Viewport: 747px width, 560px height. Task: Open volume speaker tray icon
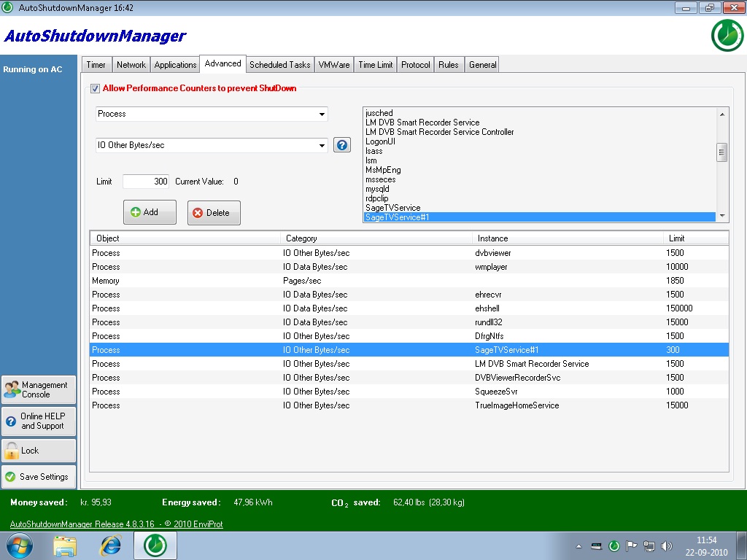pos(667,545)
